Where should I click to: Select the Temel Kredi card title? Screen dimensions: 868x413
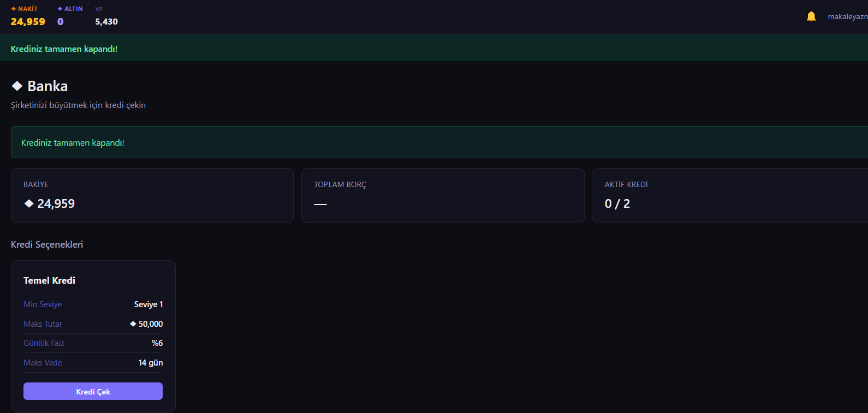[49, 280]
